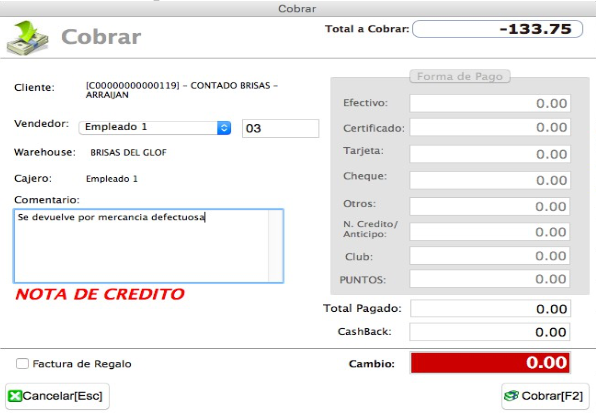Click the Cobrar window title bar text

(297, 8)
